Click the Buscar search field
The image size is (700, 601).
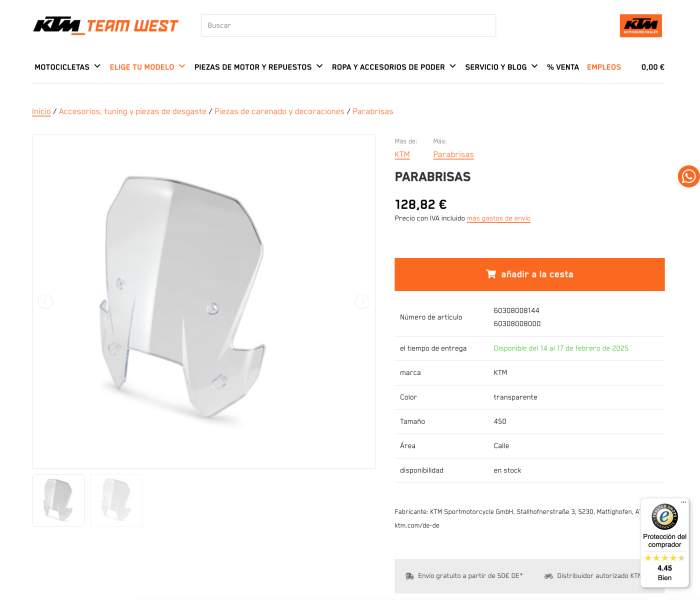click(348, 25)
